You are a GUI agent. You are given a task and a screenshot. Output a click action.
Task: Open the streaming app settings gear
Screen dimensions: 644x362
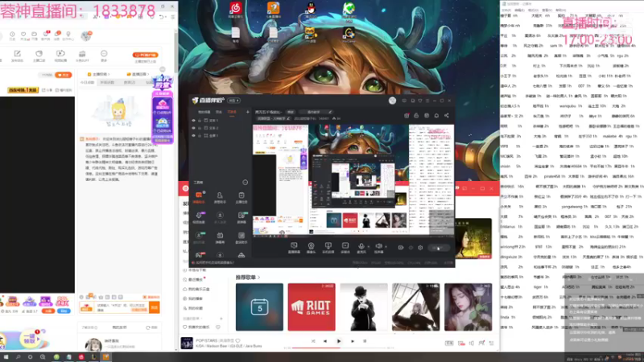coord(420,248)
